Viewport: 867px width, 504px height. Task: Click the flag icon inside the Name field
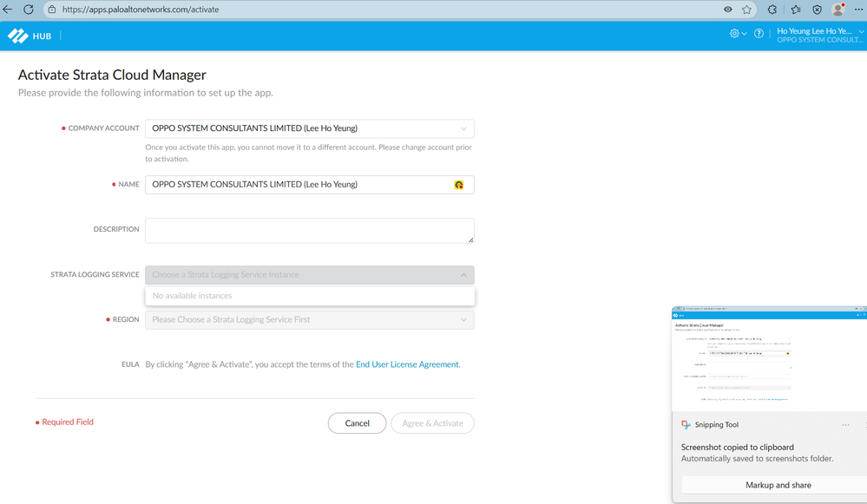(459, 184)
